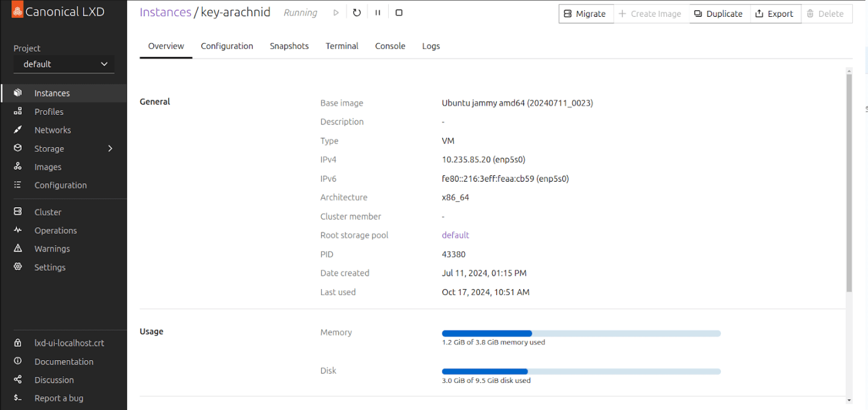The height and width of the screenshot is (410, 868).
Task: Stop the key-arachnid instance
Action: point(399,12)
